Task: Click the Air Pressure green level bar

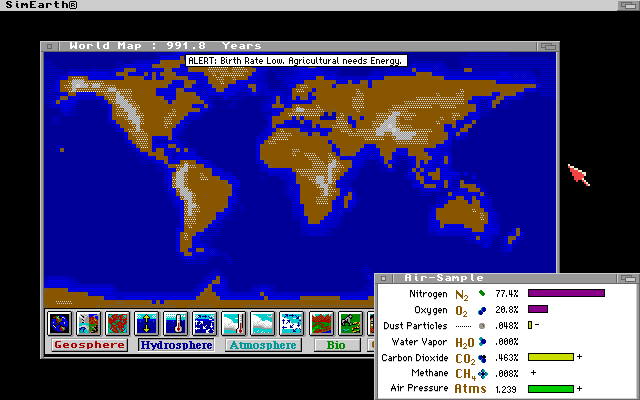Action: click(551, 389)
